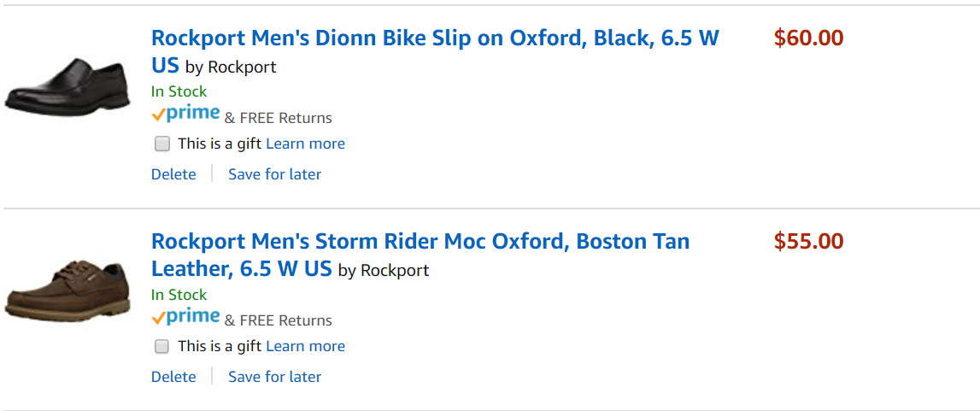Open the Rockport Dionn Bike Slip on Oxford title
Image resolution: width=980 pixels, height=411 pixels.
(435, 38)
